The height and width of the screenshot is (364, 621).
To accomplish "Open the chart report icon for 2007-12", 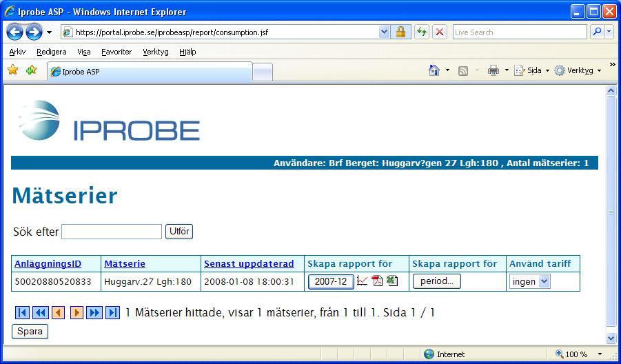I will coord(362,281).
